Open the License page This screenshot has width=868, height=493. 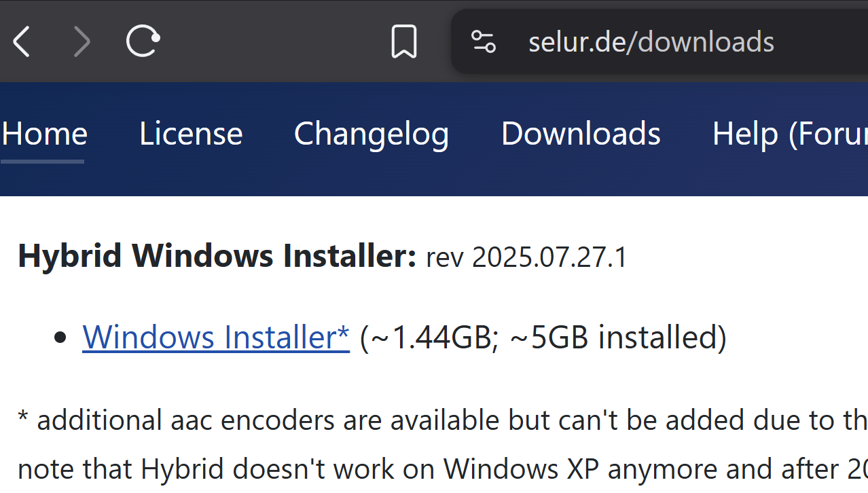(190, 133)
